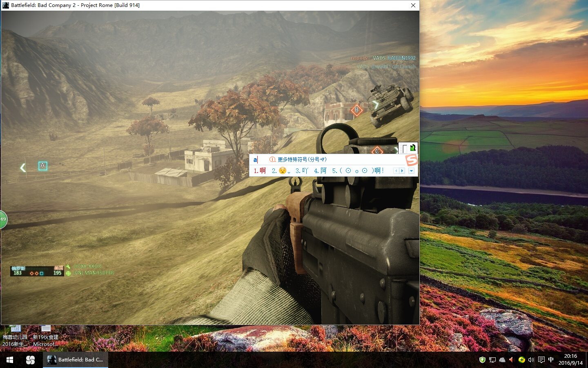Open the OneDrive cloud tray icon
The width and height of the screenshot is (588, 368).
(x=502, y=360)
